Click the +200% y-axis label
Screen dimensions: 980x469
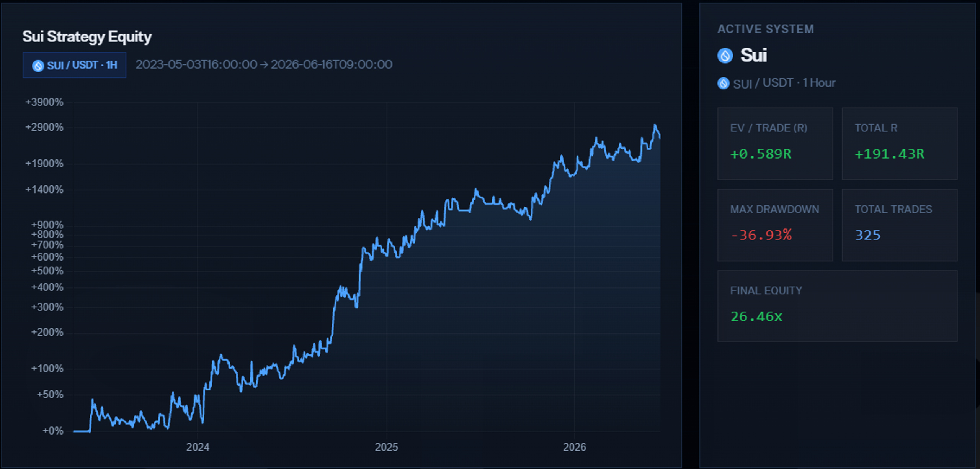click(x=47, y=332)
